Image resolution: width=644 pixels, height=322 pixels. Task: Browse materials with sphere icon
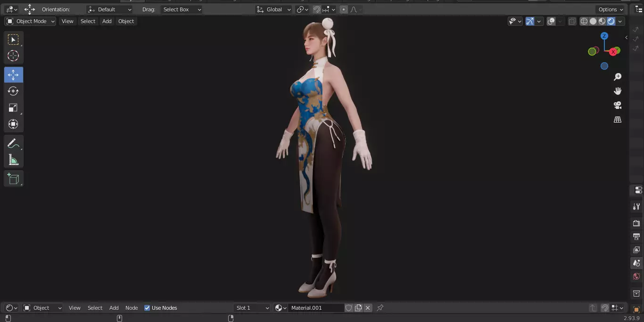(x=280, y=308)
